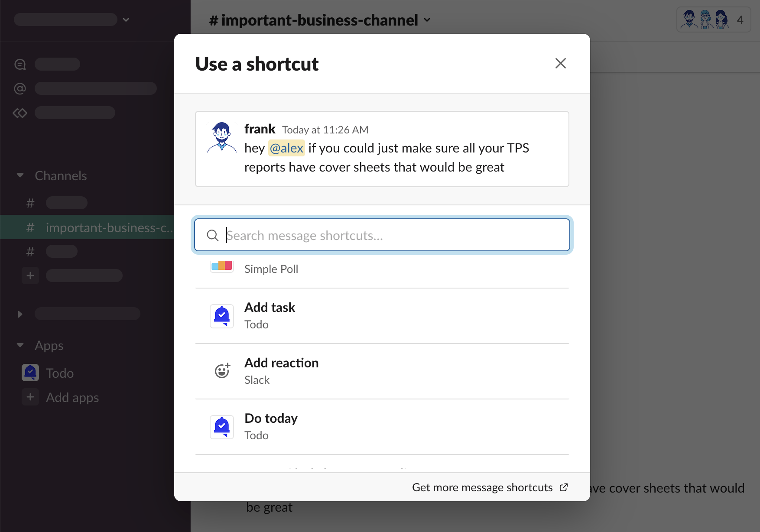
Task: Click the Slack Connect diamond icon in sidebar
Action: [x=20, y=113]
